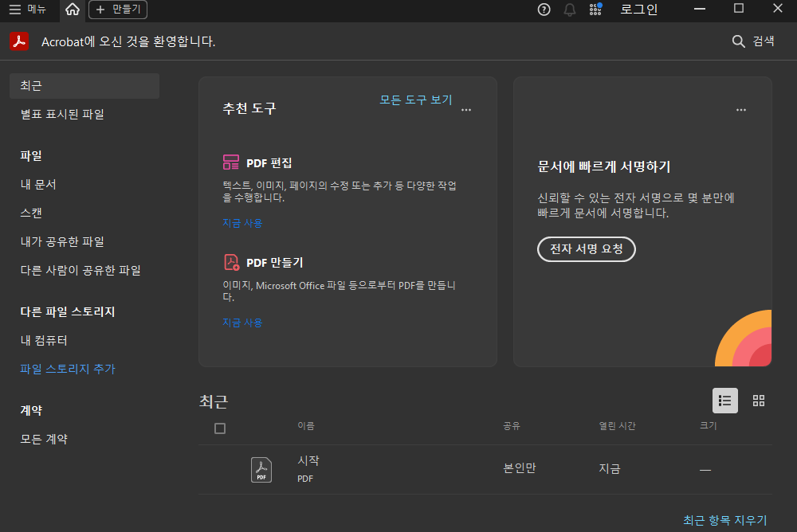This screenshot has width=797, height=532.
Task: Click the PDF 만들기 tool icon
Action: click(231, 262)
